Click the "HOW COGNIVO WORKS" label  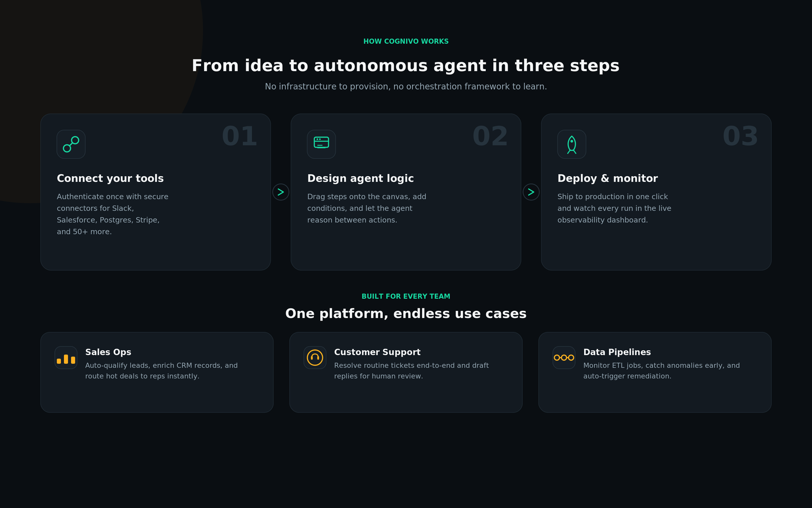click(406, 41)
